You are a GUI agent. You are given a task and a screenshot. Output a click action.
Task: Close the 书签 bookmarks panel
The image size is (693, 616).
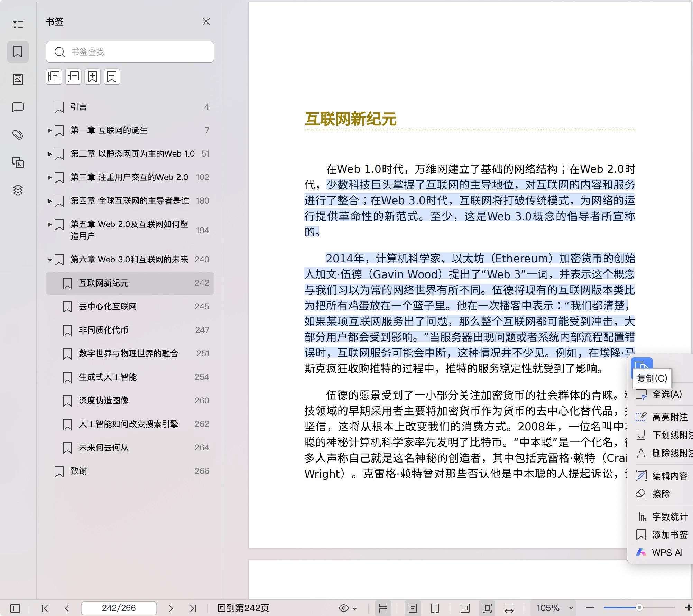click(x=206, y=21)
